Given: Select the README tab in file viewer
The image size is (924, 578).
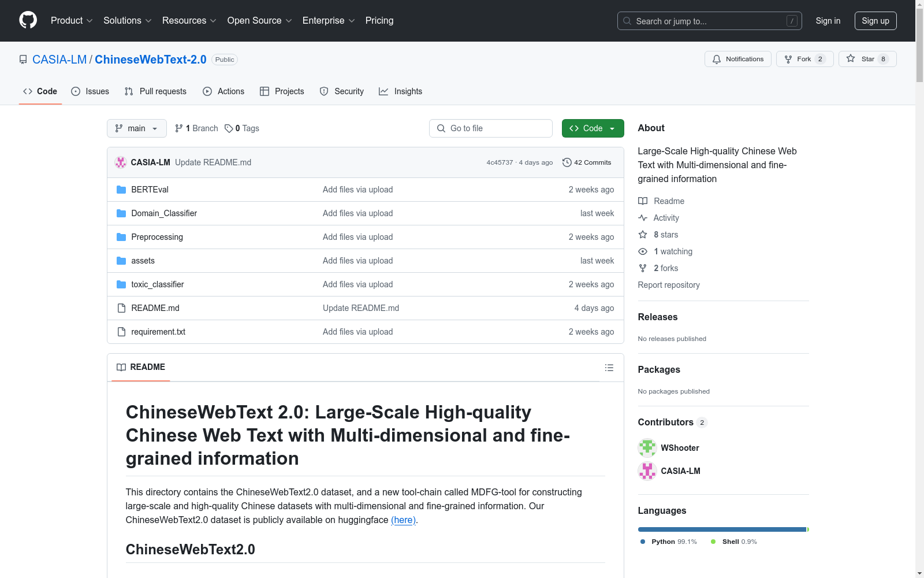Looking at the screenshot, I should click(x=141, y=367).
